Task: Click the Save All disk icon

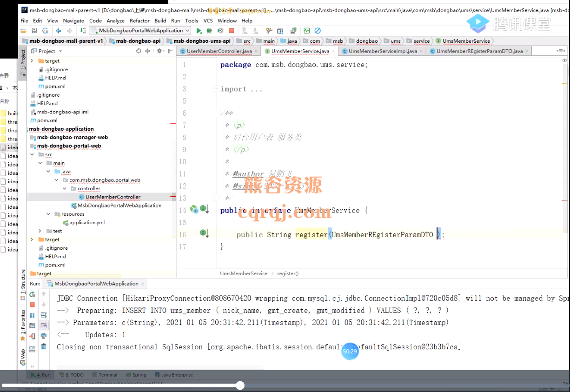Action: (34, 31)
